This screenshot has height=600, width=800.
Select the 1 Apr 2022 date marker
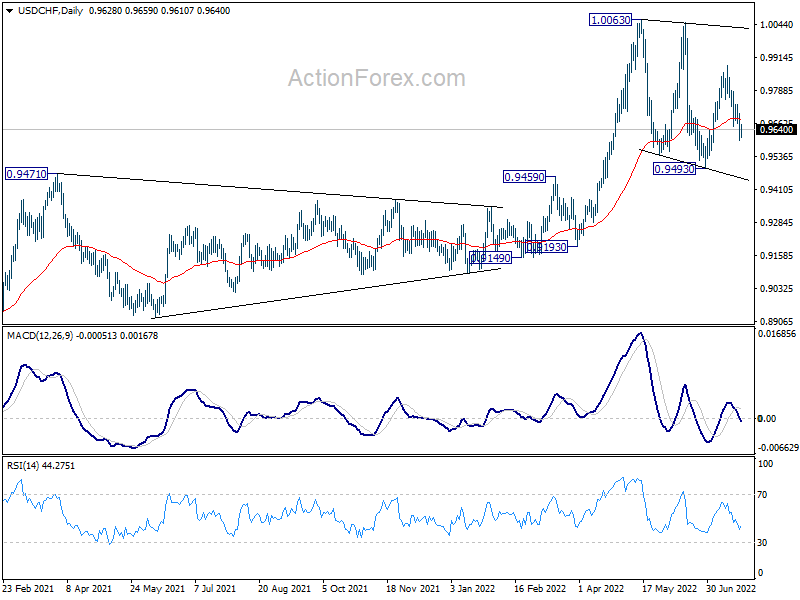[x=601, y=588]
